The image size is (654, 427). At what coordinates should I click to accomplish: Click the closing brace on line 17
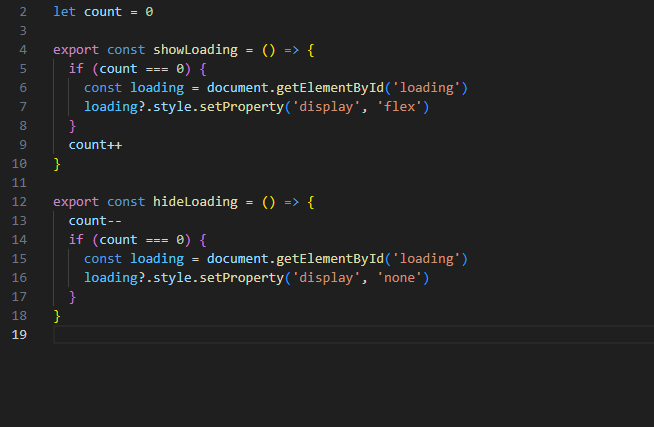pyautogui.click(x=73, y=297)
